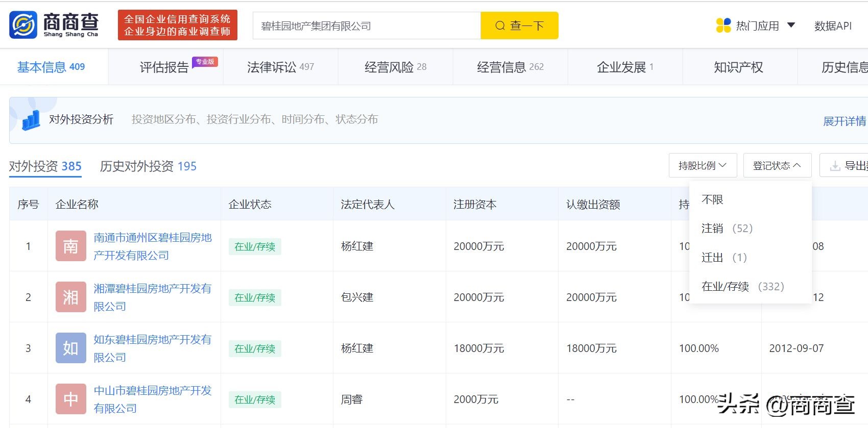Open the 数据API link
The image size is (868, 428).
click(x=833, y=26)
